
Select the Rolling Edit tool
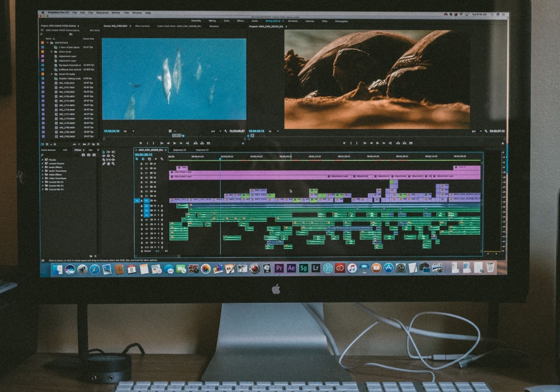(108, 156)
